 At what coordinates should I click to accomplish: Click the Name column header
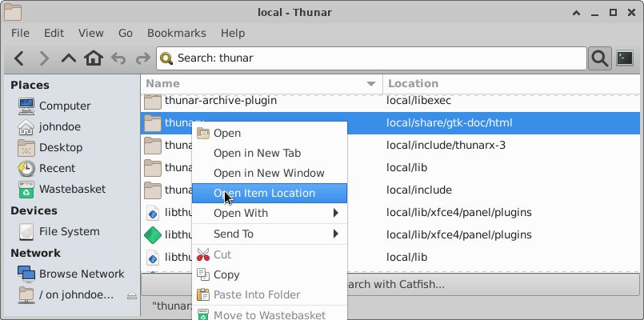tap(262, 84)
